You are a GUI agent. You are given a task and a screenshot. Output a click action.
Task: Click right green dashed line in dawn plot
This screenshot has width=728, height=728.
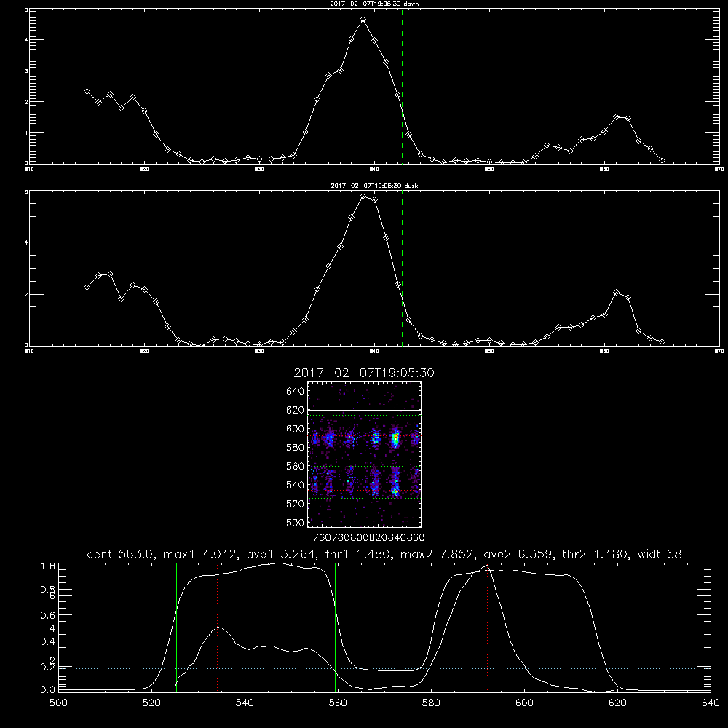pos(402,86)
